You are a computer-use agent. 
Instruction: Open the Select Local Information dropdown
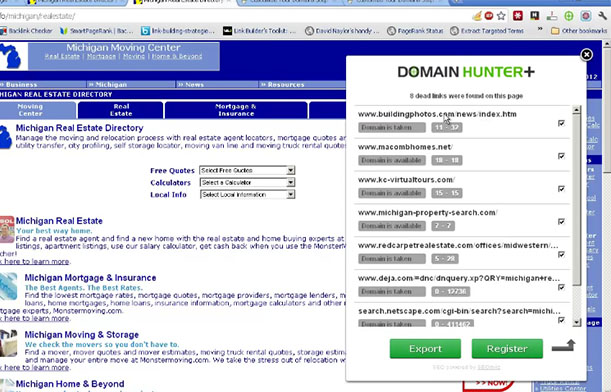pyautogui.click(x=247, y=194)
